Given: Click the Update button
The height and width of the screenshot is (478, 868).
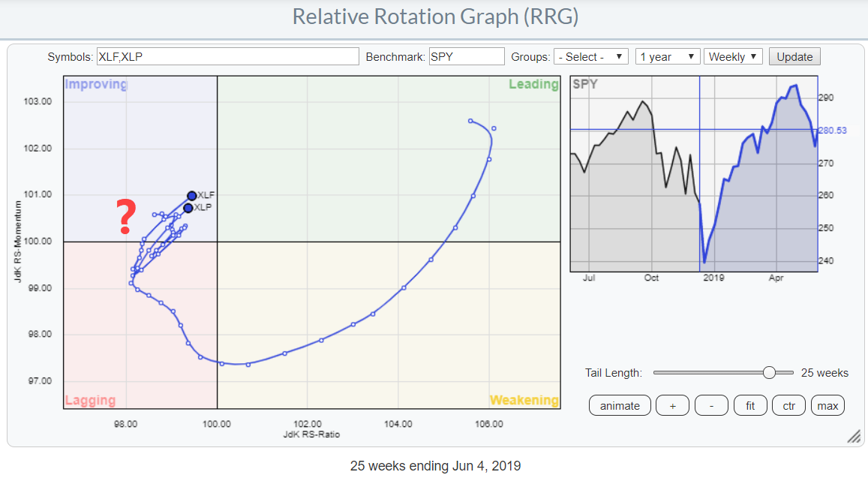Looking at the screenshot, I should 794,57.
